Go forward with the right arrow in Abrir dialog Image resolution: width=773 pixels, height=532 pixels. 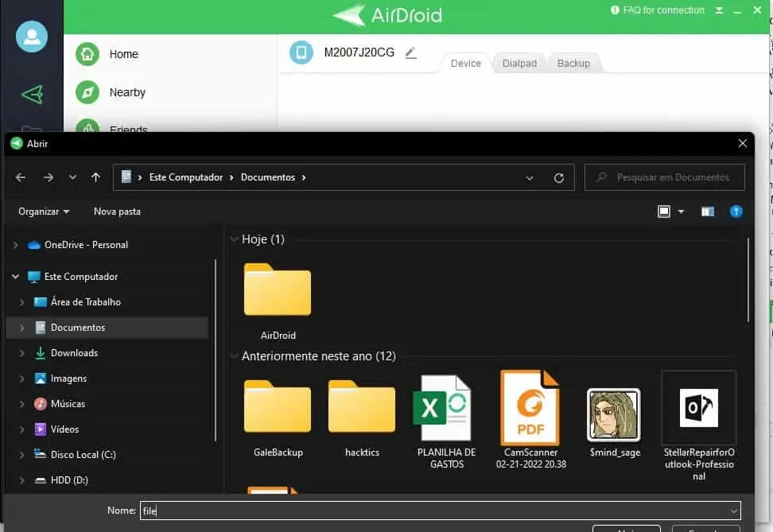(x=49, y=177)
